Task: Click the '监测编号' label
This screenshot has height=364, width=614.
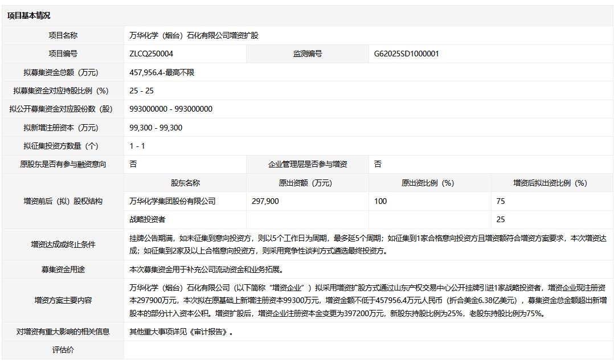Action: coord(308,54)
